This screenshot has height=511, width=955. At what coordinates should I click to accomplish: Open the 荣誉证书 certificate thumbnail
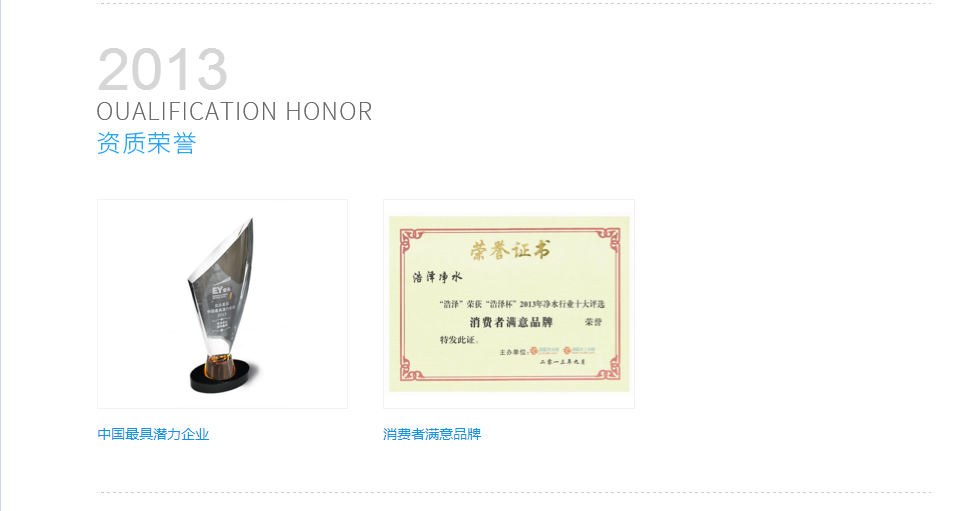coord(509,303)
